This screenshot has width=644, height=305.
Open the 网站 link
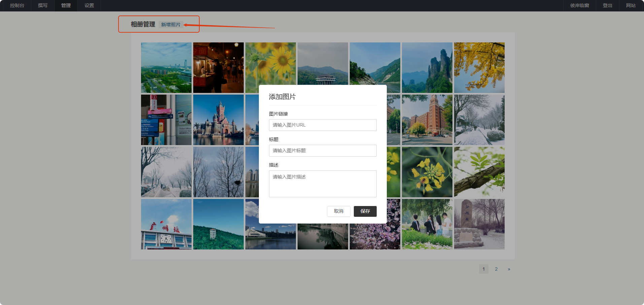(631, 5)
